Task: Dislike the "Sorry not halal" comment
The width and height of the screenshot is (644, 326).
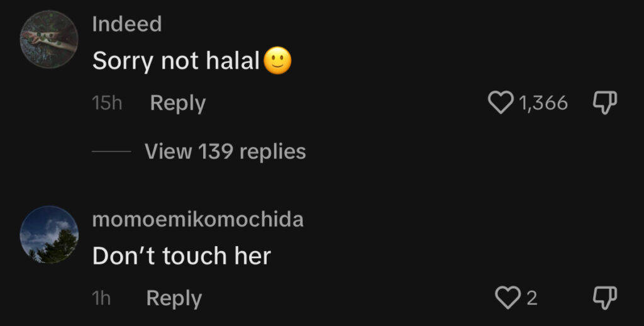Action: pyautogui.click(x=606, y=103)
